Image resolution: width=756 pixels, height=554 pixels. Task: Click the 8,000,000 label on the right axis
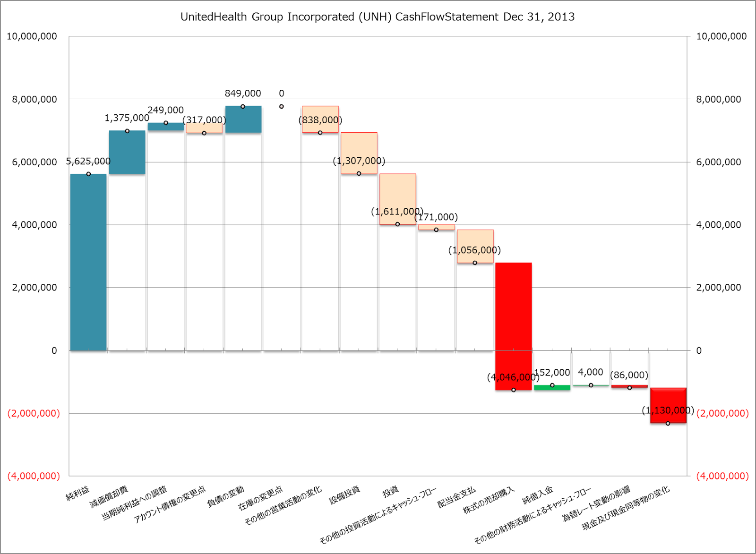pyautogui.click(x=719, y=99)
